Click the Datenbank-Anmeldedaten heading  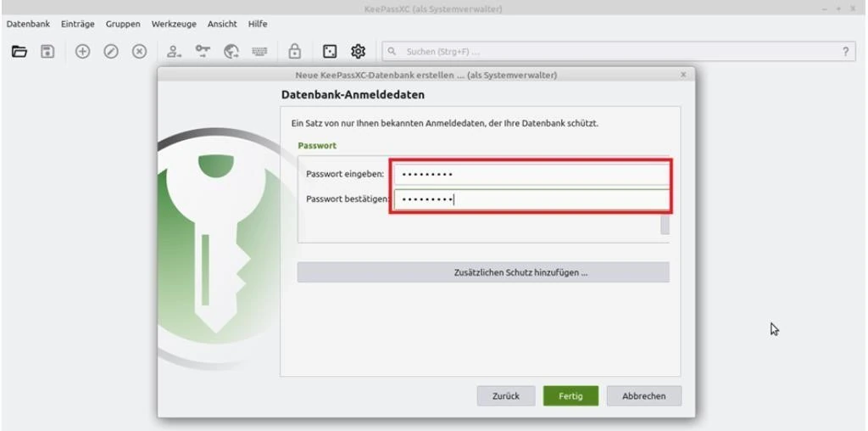click(x=353, y=95)
